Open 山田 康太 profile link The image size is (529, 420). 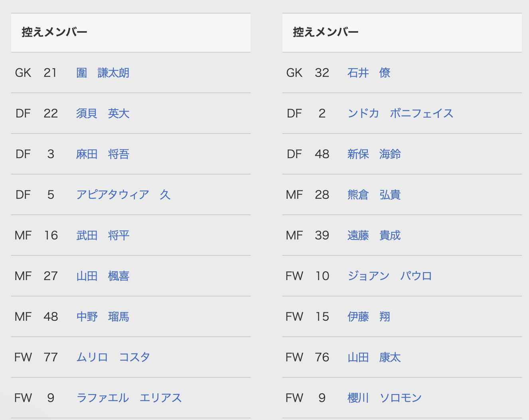(x=374, y=357)
